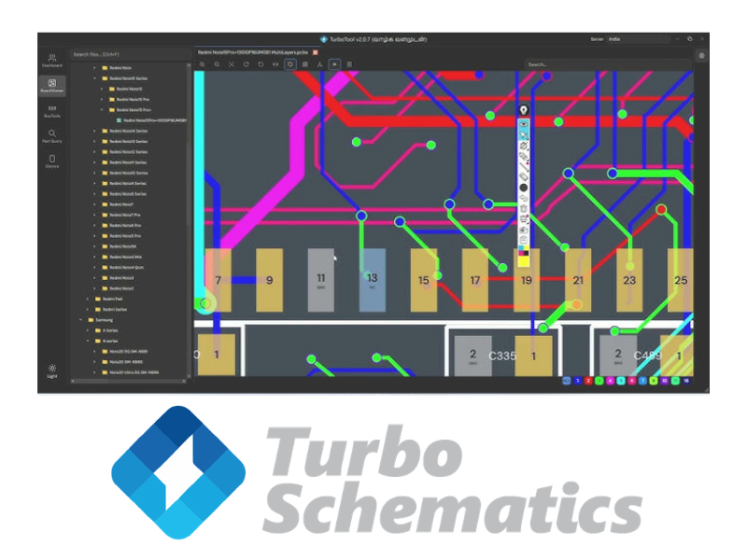Click the rotate clockwise toolbar icon

click(x=247, y=64)
